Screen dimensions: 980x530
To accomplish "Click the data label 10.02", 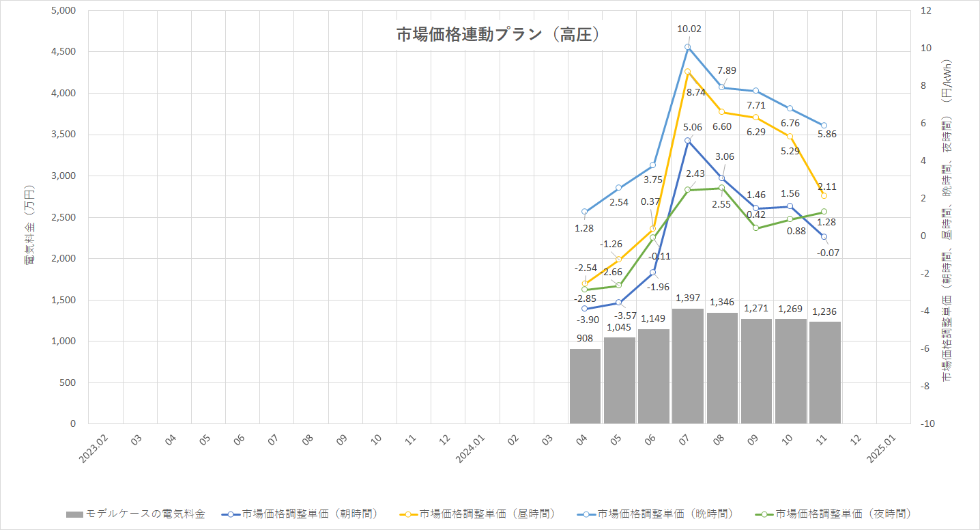I will 689,29.
